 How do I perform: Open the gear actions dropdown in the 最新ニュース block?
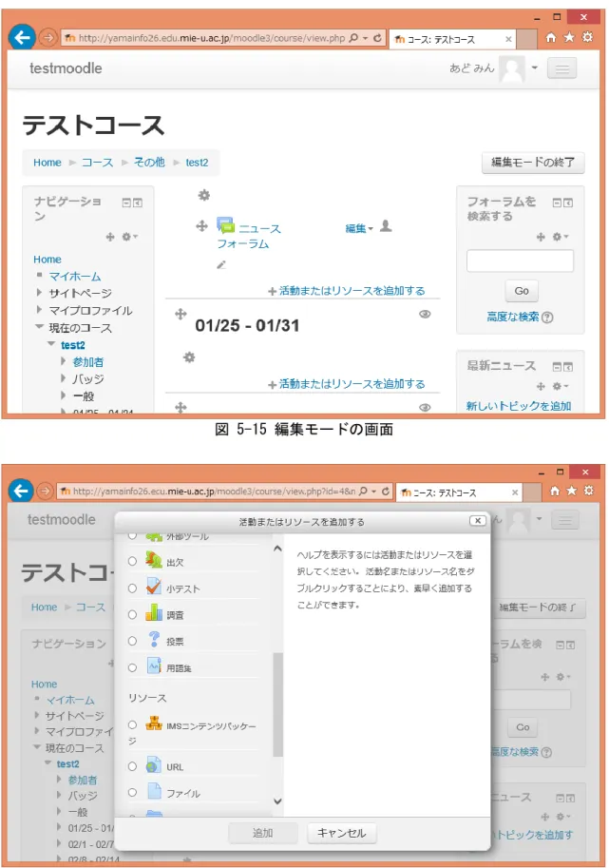[561, 386]
